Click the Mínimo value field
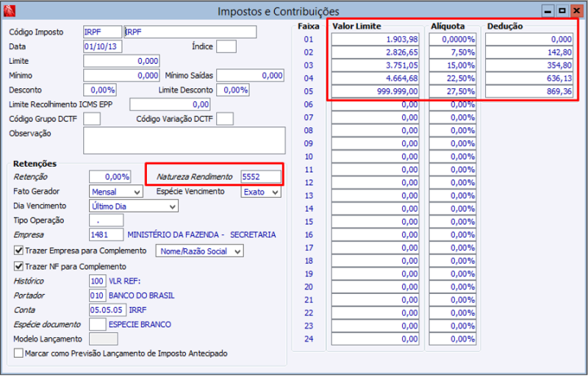588x377 pixels. pyautogui.click(x=121, y=76)
